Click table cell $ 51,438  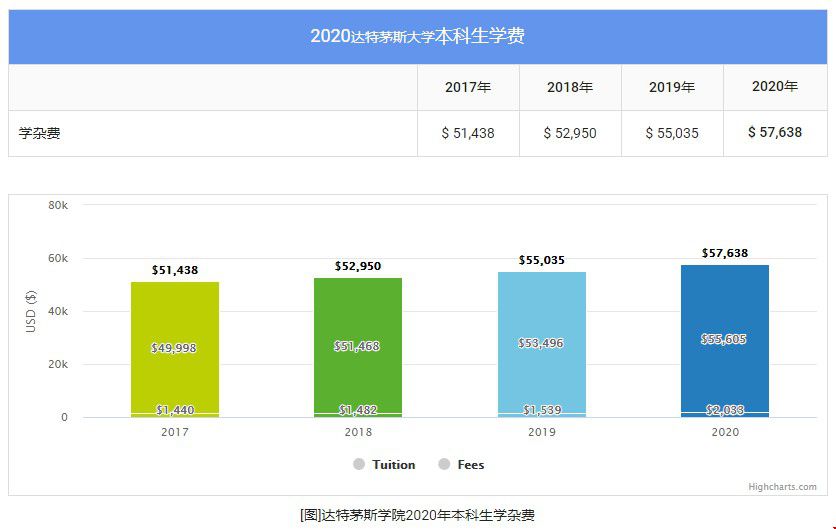point(468,133)
